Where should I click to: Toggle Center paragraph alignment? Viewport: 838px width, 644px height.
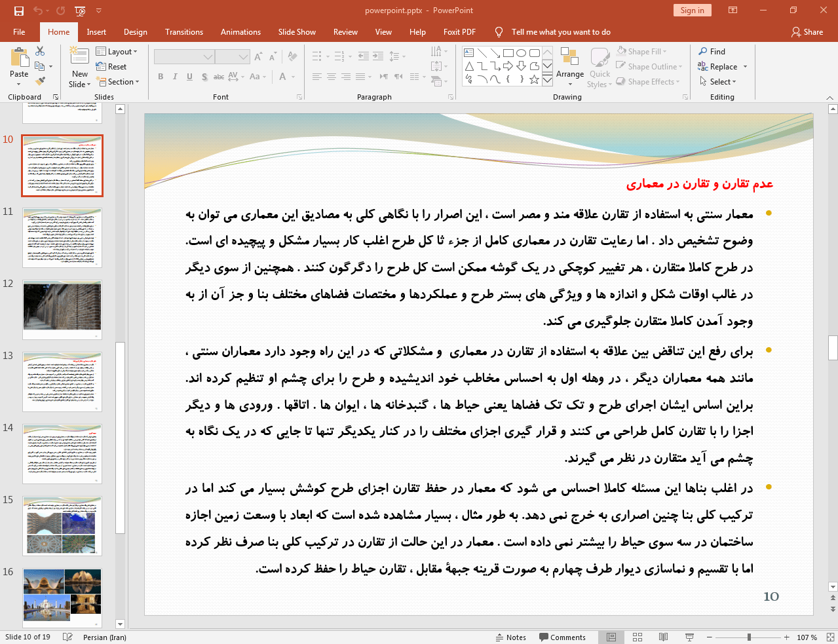point(332,77)
